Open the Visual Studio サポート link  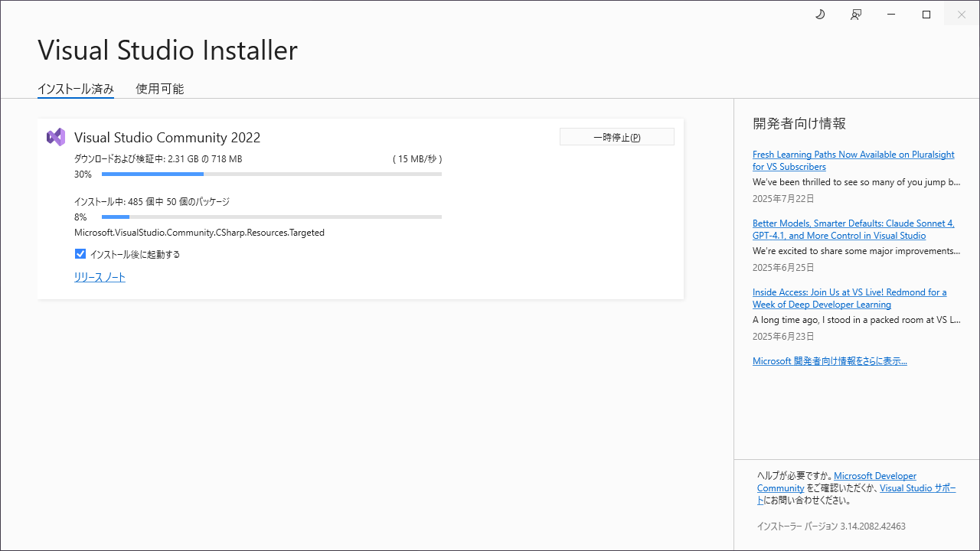(x=918, y=488)
